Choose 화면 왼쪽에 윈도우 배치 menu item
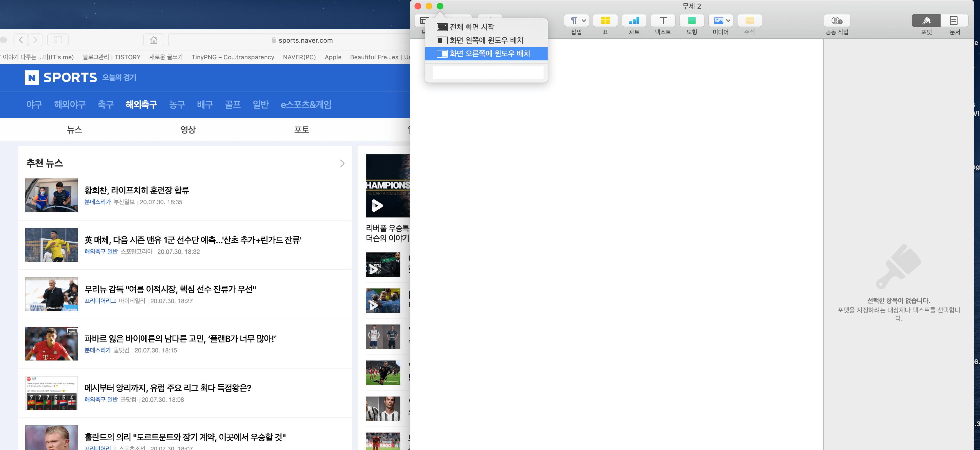This screenshot has height=450, width=980. 486,40
